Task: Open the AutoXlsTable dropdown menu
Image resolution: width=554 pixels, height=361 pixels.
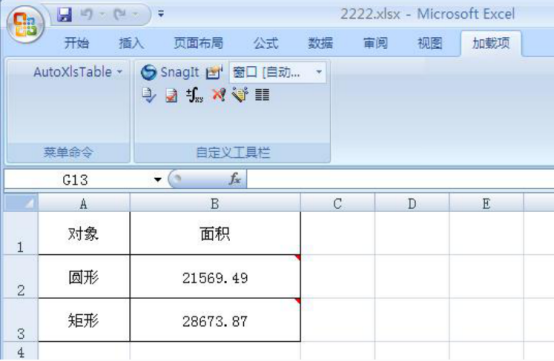Action: (x=78, y=72)
